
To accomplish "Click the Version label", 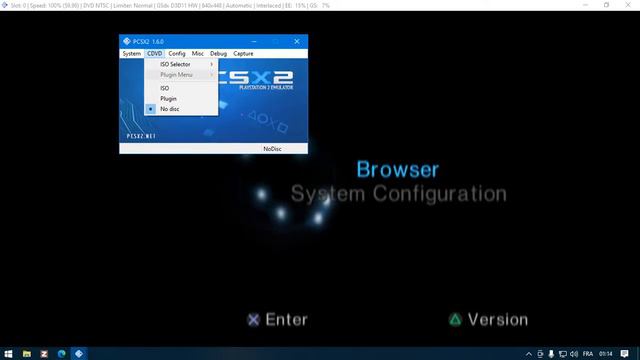I will pyautogui.click(x=498, y=320).
